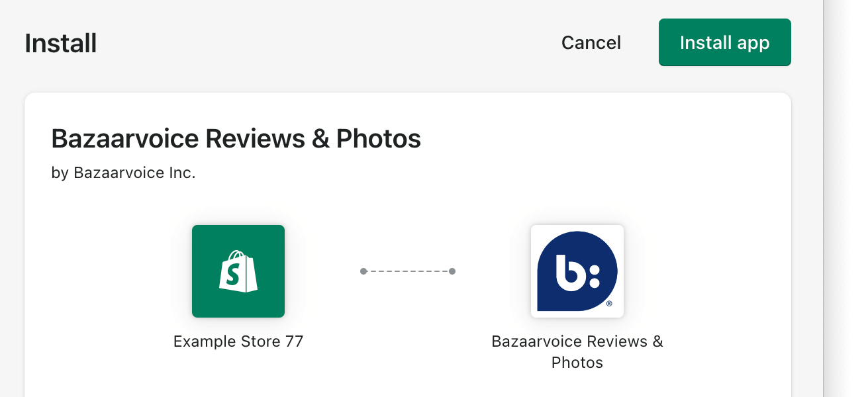Click the Bazaarvoice Reviews & caption under logo

tap(577, 341)
